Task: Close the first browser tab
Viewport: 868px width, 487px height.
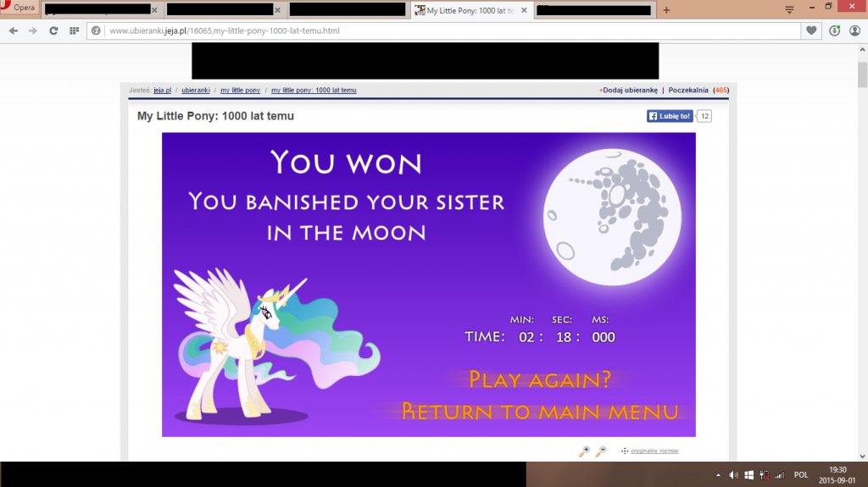Action: pyautogui.click(x=154, y=10)
